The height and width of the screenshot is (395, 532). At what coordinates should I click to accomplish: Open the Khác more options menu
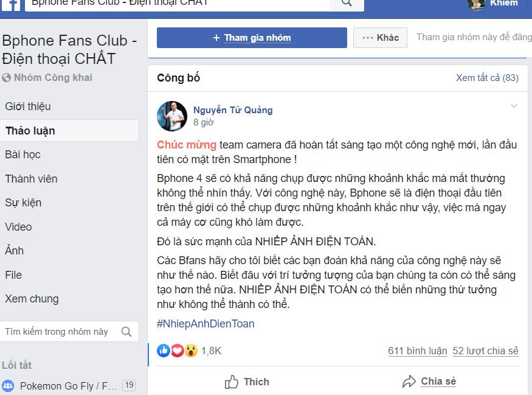click(x=380, y=37)
